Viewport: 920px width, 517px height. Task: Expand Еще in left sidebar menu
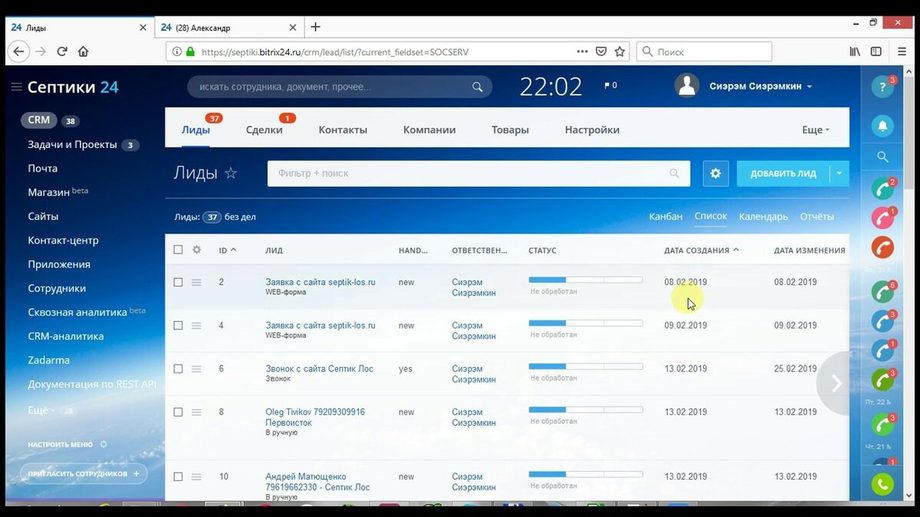pos(41,410)
